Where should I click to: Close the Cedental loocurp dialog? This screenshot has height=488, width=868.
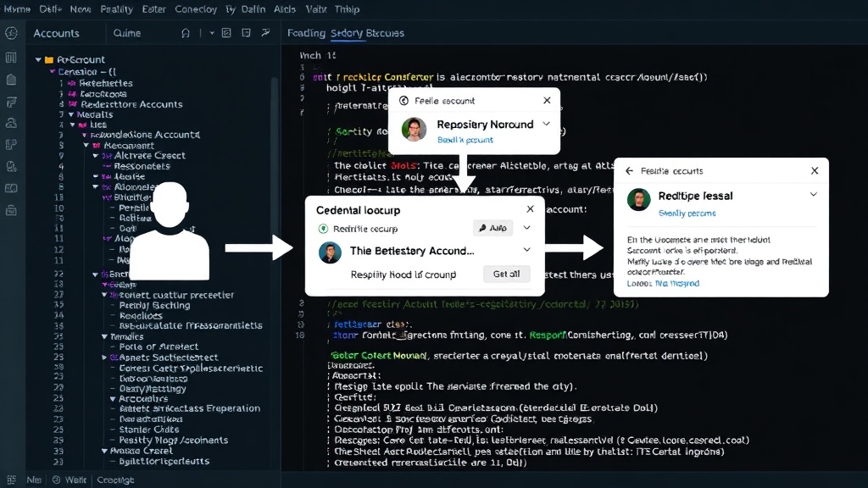pyautogui.click(x=530, y=209)
